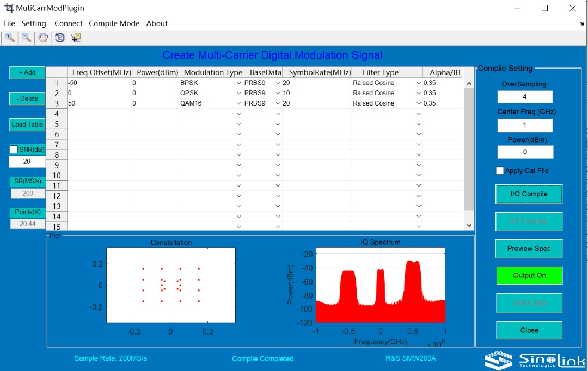Start the I/Q Compile button

(x=529, y=194)
